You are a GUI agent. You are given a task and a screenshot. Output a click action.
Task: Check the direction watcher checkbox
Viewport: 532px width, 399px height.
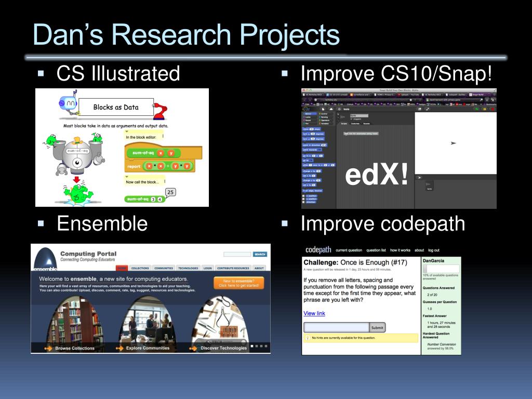click(x=303, y=202)
